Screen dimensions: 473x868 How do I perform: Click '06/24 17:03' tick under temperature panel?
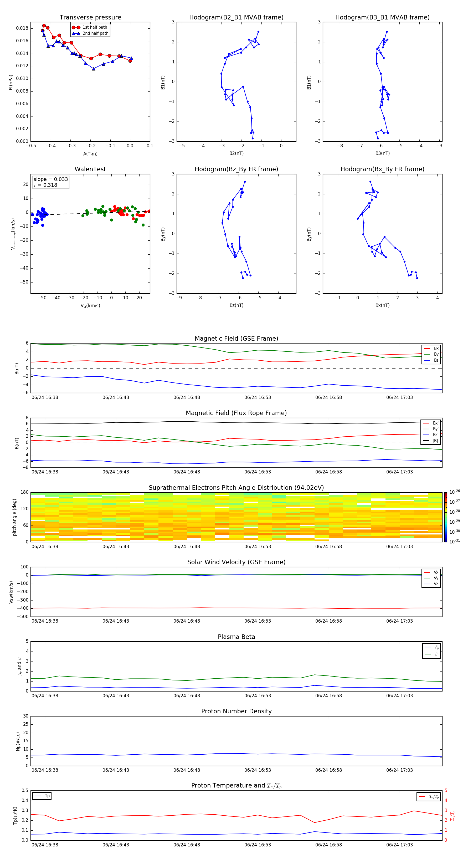click(x=399, y=845)
